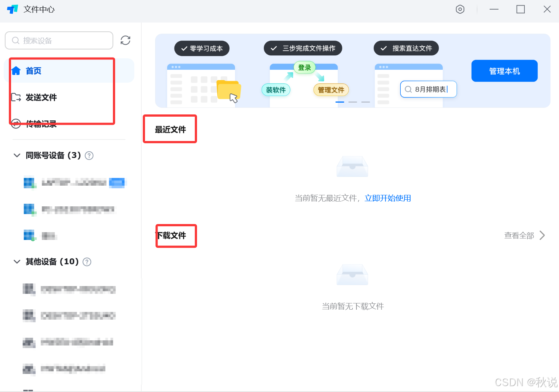Viewport: 559px width, 392px height.
Task: Click the refresh icon beside device search
Action: pyautogui.click(x=125, y=40)
